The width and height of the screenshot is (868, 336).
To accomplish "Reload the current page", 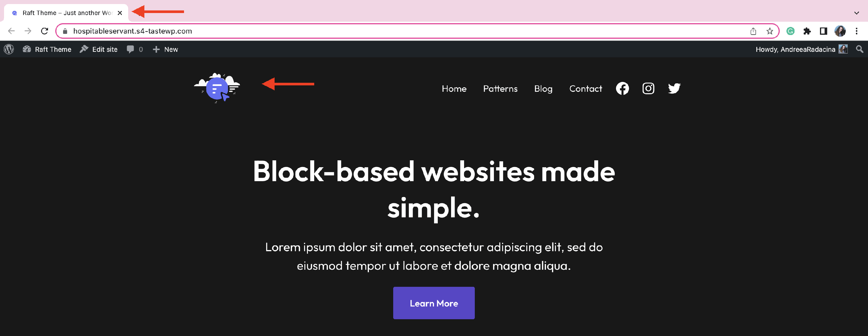I will tap(45, 31).
